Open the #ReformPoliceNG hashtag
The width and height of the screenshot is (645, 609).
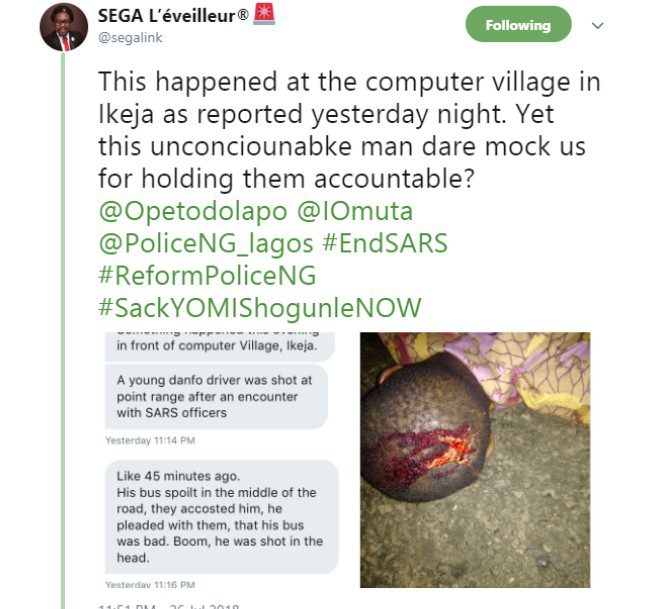click(x=207, y=275)
